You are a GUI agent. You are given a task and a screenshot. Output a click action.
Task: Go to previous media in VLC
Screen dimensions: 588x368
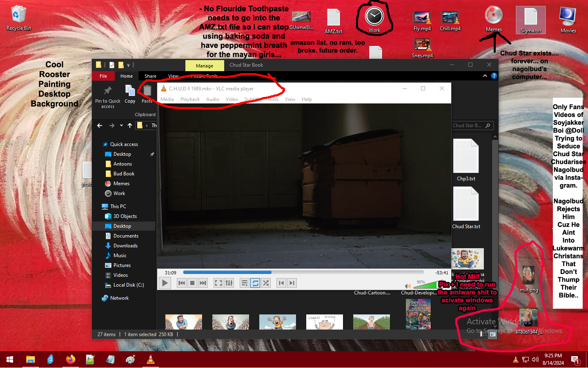tap(182, 283)
